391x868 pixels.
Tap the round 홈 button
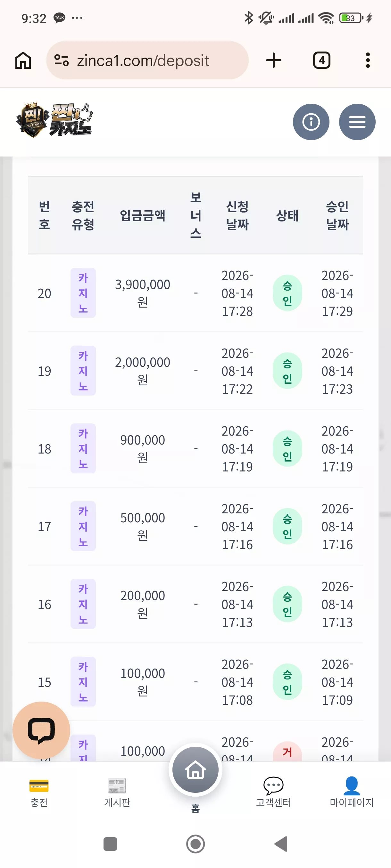pos(195,770)
